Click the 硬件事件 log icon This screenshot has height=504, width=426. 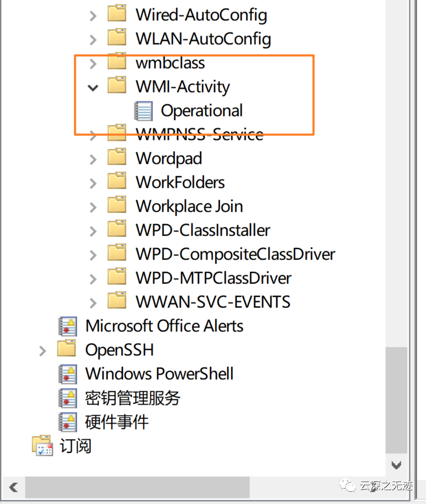pos(67,422)
